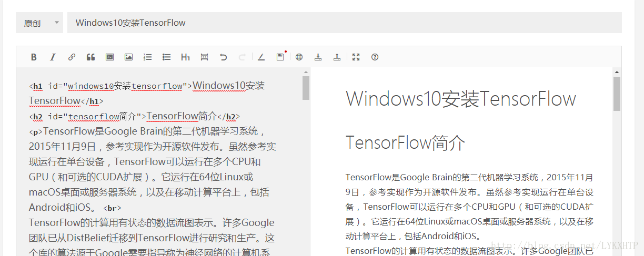Apply italic formatting

coord(53,57)
